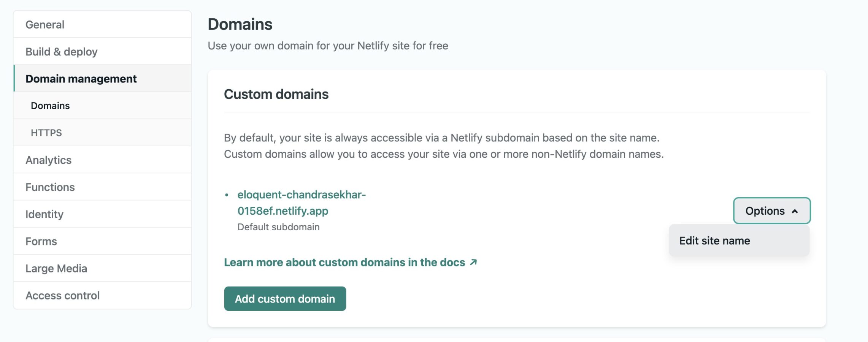Screen dimensions: 868x342
Task: Click the Default subdomain label
Action: (x=278, y=227)
